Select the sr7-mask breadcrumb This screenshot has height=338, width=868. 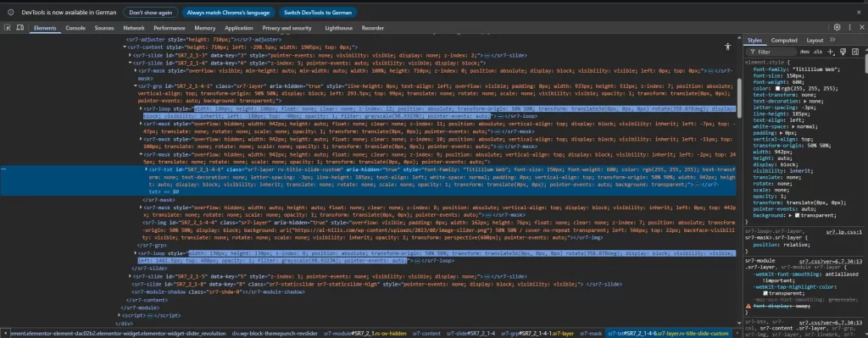[591, 334]
